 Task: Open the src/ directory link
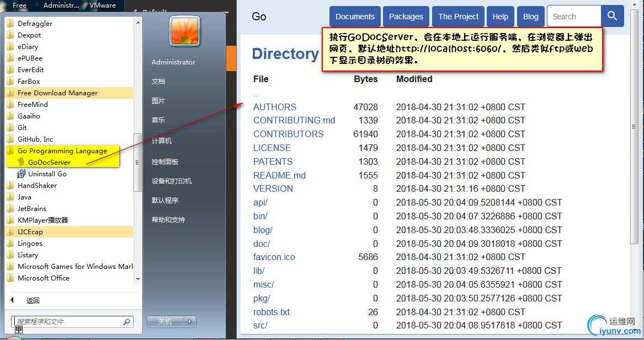click(x=260, y=326)
